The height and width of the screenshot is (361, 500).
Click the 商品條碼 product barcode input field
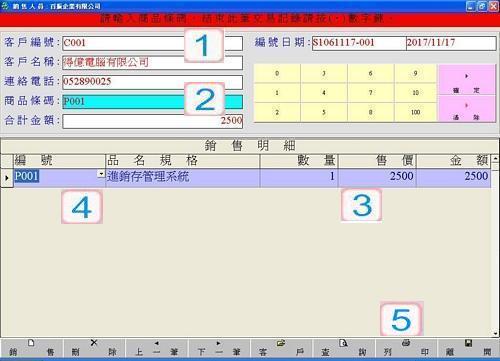coord(152,102)
